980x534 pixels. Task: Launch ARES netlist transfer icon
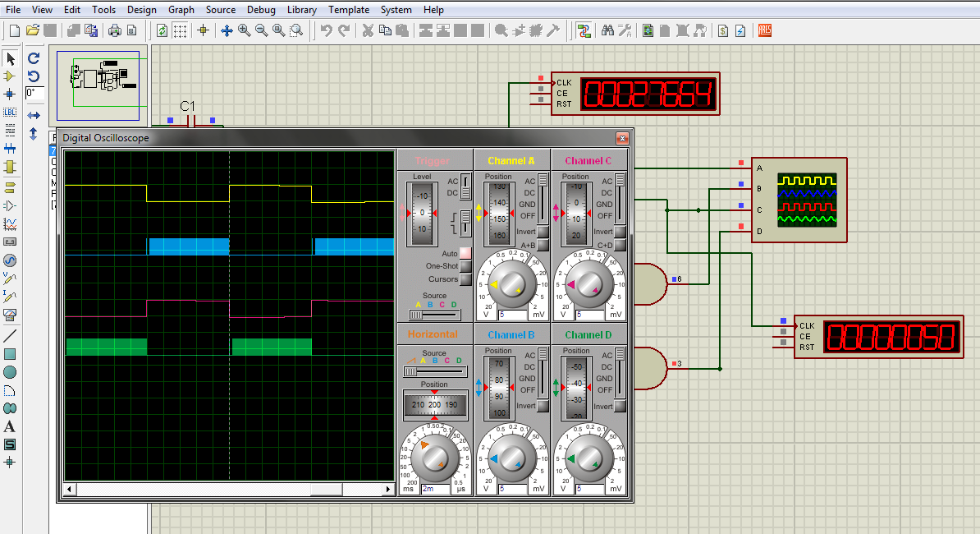point(764,30)
